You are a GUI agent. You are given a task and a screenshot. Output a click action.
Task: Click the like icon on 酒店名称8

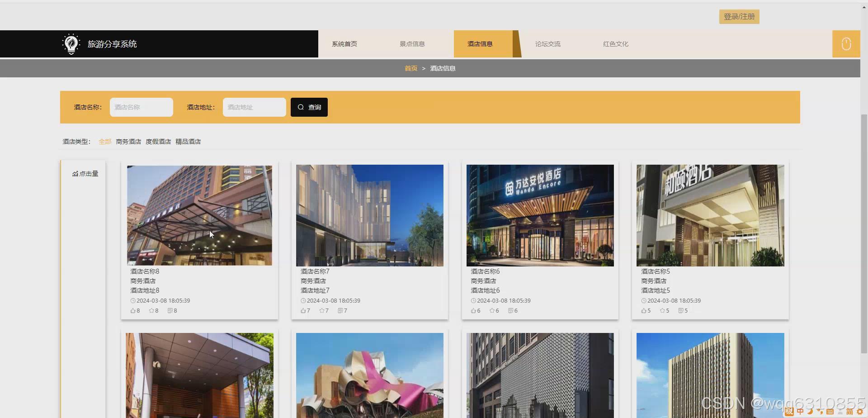click(x=133, y=311)
